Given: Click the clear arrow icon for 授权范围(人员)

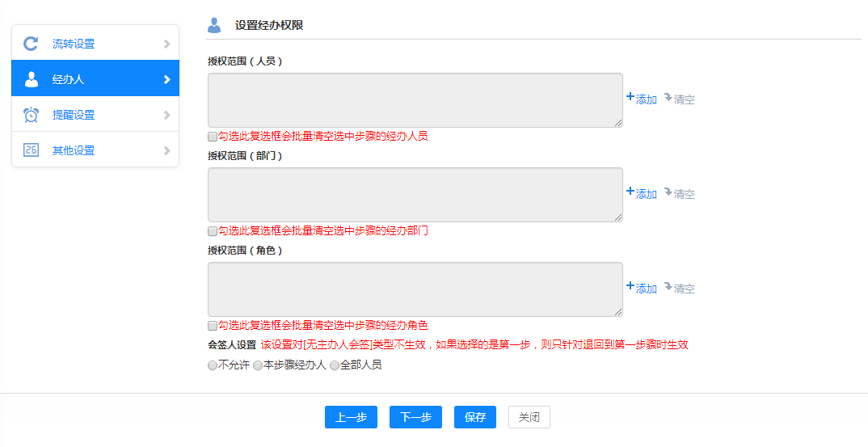Looking at the screenshot, I should [668, 97].
